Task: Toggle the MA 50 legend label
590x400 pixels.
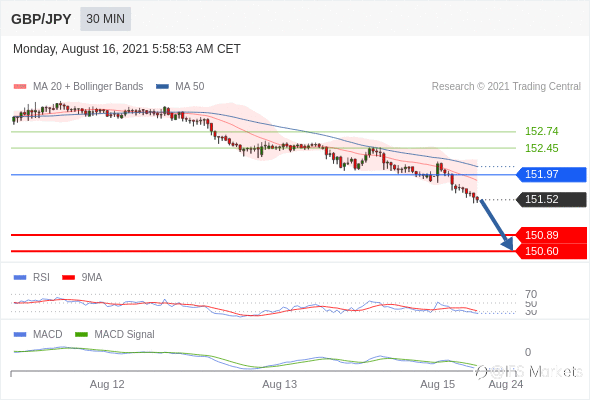Action: (x=190, y=87)
